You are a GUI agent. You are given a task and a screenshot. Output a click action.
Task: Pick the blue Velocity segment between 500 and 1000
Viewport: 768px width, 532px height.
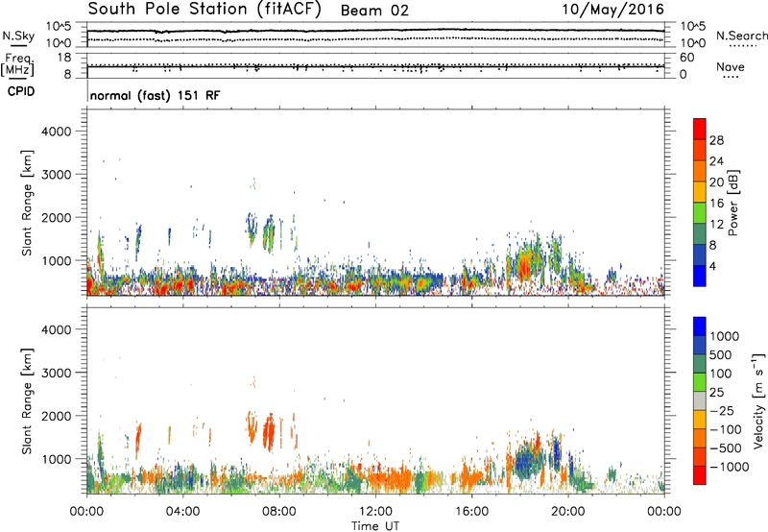click(700, 345)
